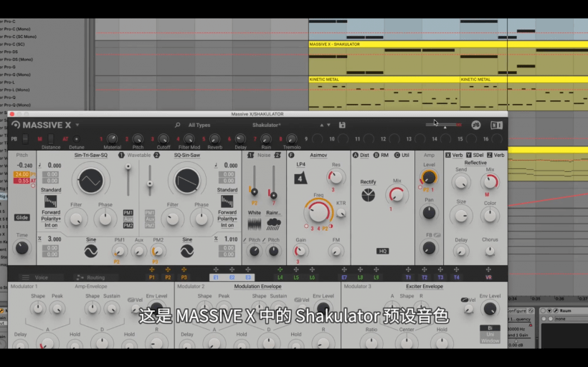Click drag-assign cross icon above E7

click(344, 270)
